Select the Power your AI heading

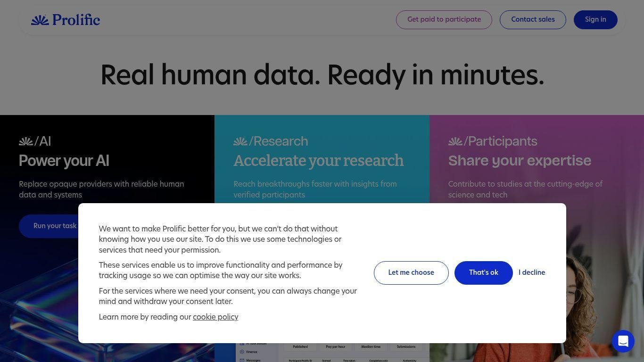(64, 161)
